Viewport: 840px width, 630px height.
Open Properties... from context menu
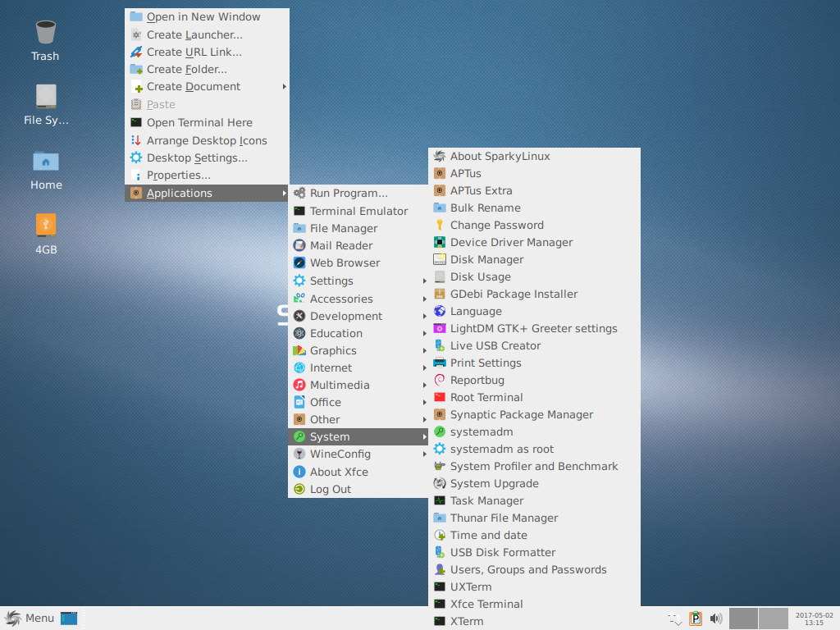208,176
